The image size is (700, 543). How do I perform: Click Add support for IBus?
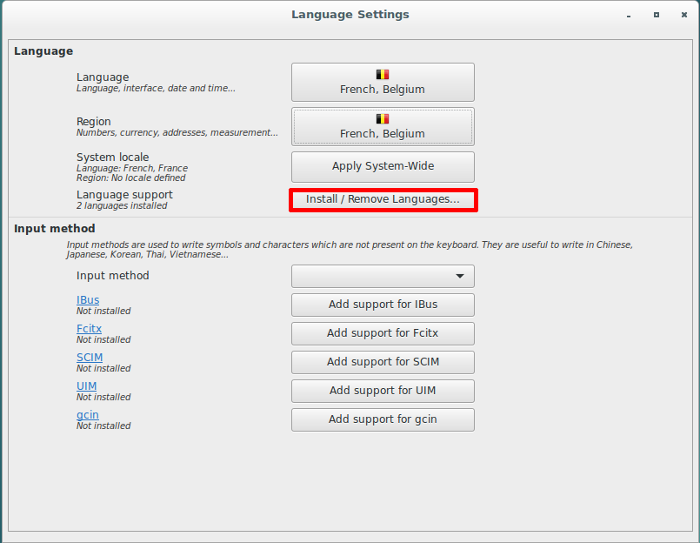[x=383, y=305]
